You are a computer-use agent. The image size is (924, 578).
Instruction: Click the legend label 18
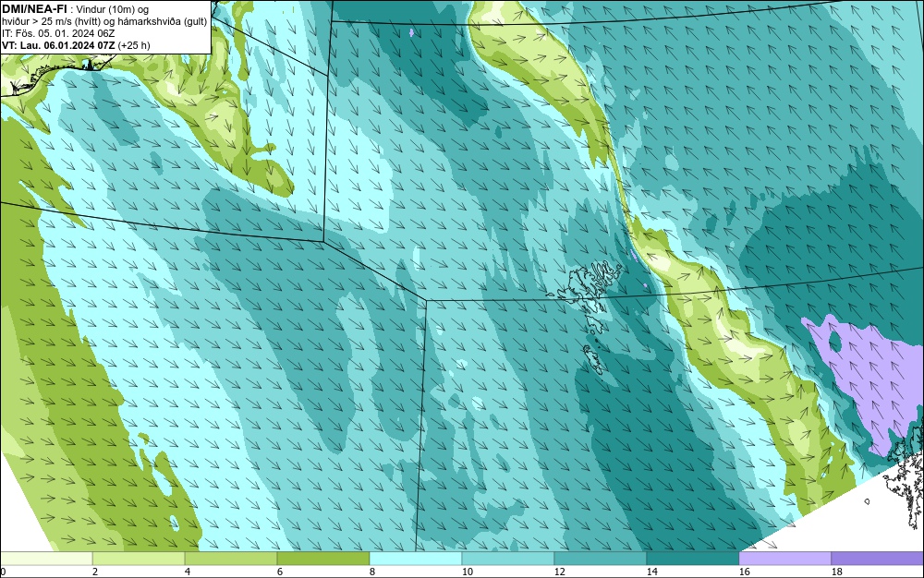click(x=836, y=572)
